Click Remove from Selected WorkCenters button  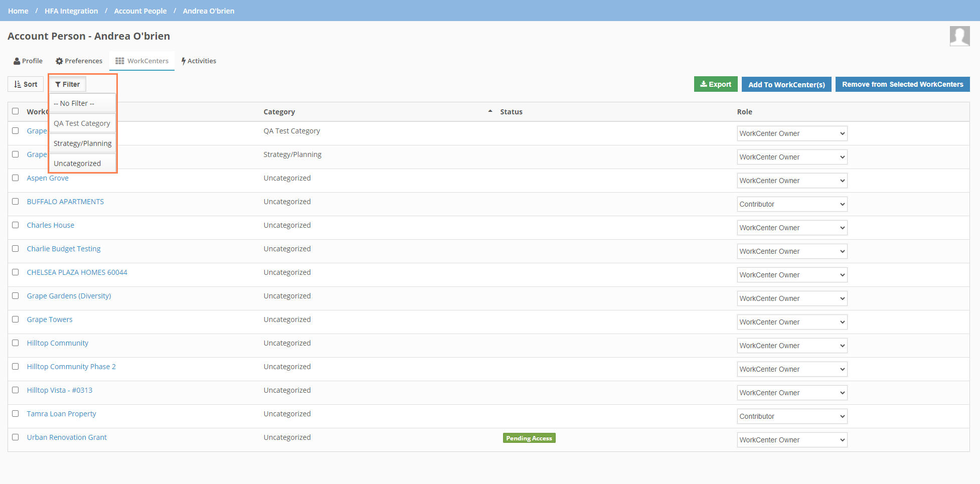point(902,84)
